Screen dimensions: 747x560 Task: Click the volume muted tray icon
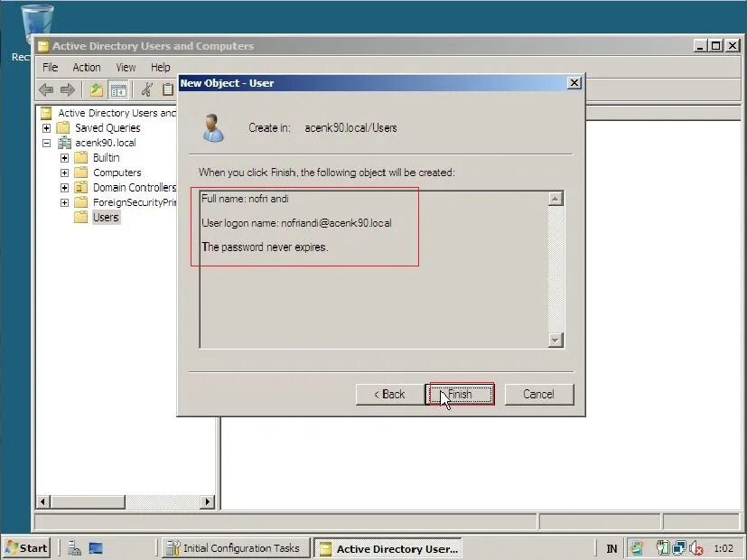[696, 548]
